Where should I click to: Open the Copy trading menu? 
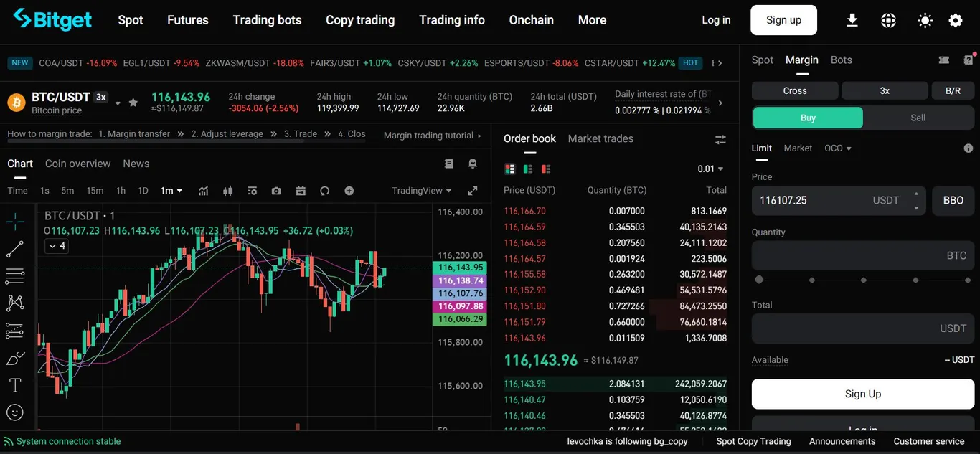[x=360, y=20]
